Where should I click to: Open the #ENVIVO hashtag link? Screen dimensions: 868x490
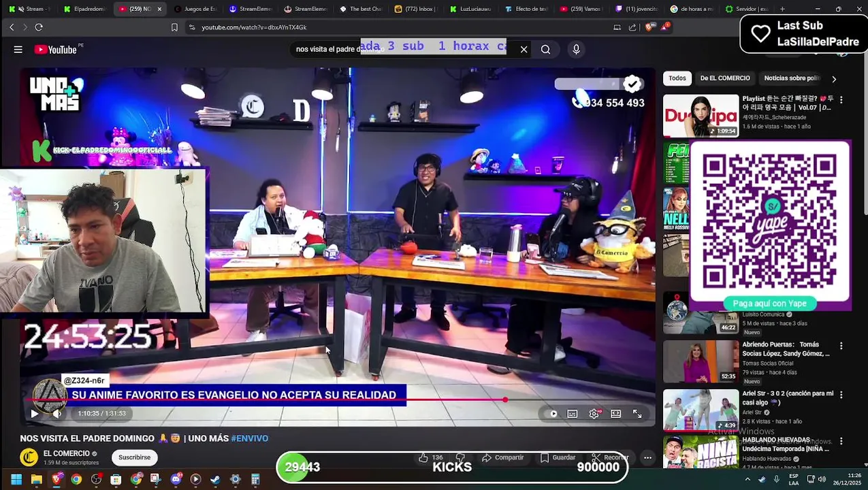250,438
